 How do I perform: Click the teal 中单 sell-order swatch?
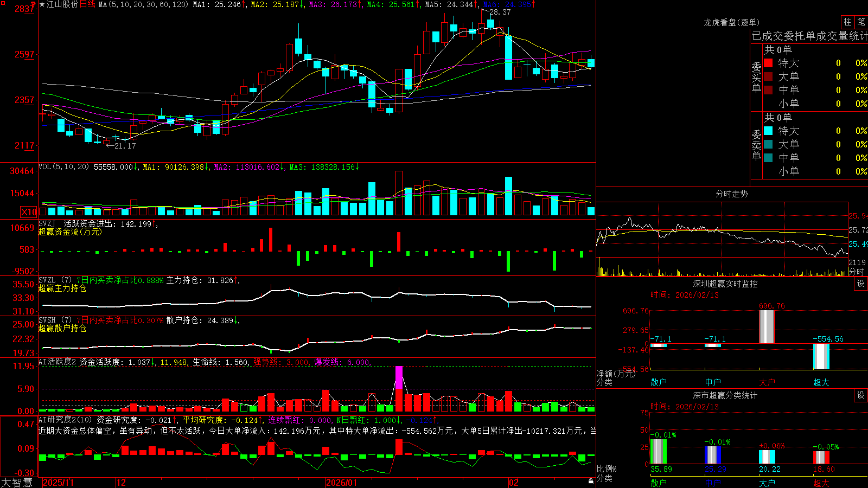pos(768,158)
